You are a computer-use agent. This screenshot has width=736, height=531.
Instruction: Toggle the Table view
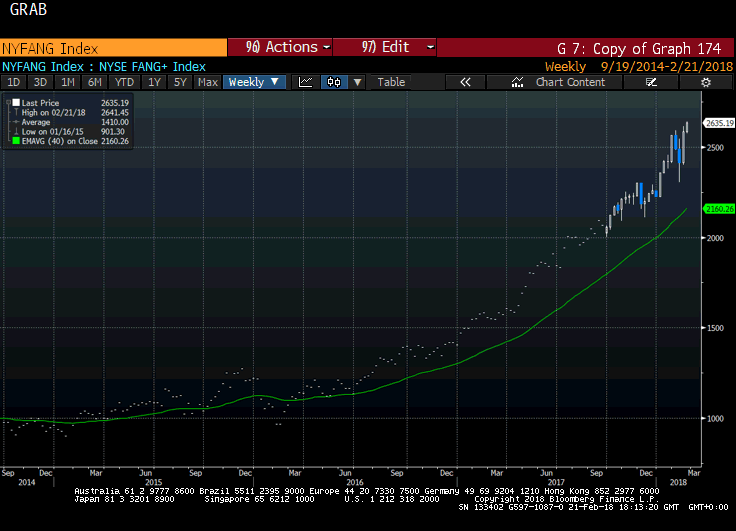(391, 82)
